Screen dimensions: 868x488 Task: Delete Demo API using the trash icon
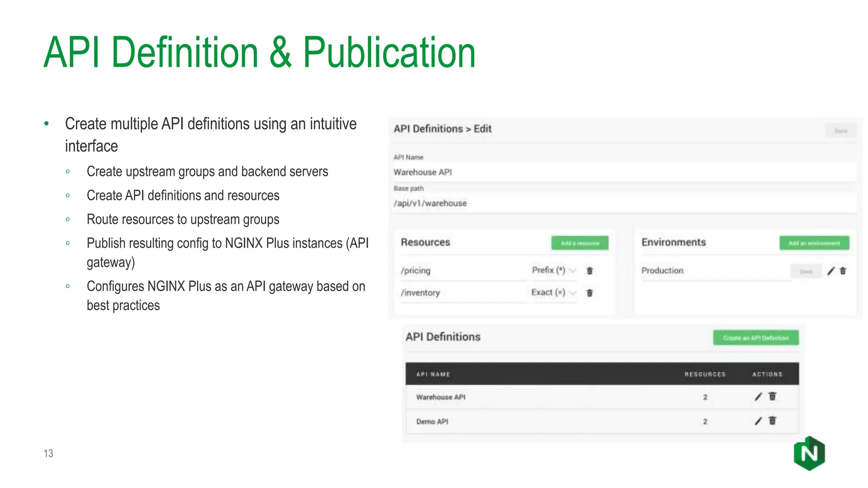coord(772,421)
